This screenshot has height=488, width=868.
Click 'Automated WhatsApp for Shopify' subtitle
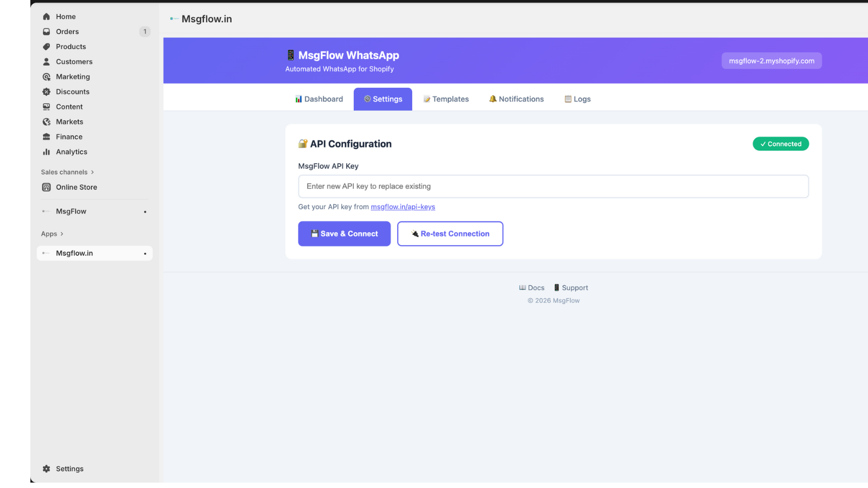pos(340,69)
